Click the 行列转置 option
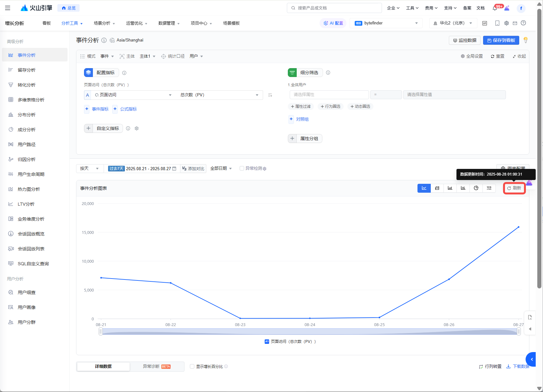The width and height of the screenshot is (543, 392). click(490, 366)
